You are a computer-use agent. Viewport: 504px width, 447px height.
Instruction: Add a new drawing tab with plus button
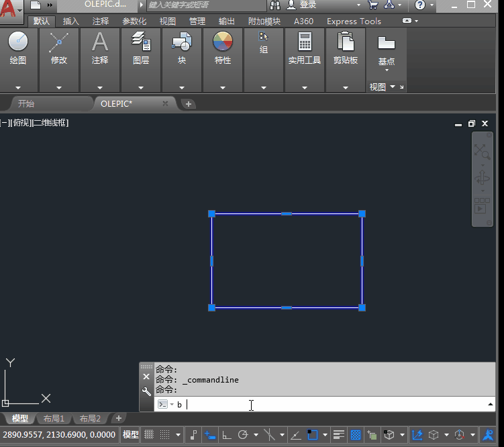pos(189,104)
